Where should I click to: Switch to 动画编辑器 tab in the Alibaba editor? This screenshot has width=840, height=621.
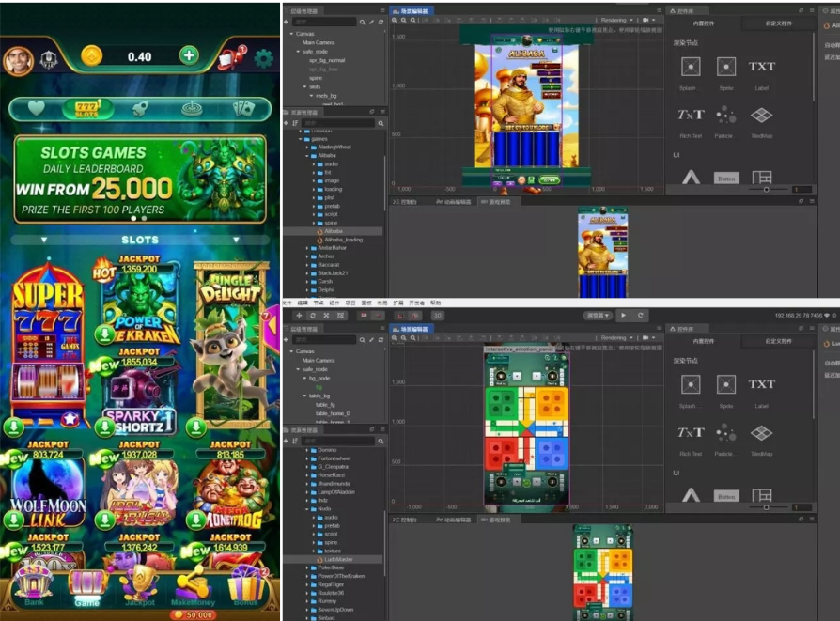tap(454, 202)
